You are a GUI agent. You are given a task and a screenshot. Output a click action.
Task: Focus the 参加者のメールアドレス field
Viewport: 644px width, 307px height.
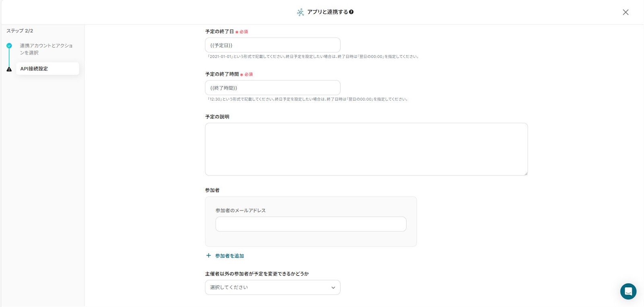[311, 224]
